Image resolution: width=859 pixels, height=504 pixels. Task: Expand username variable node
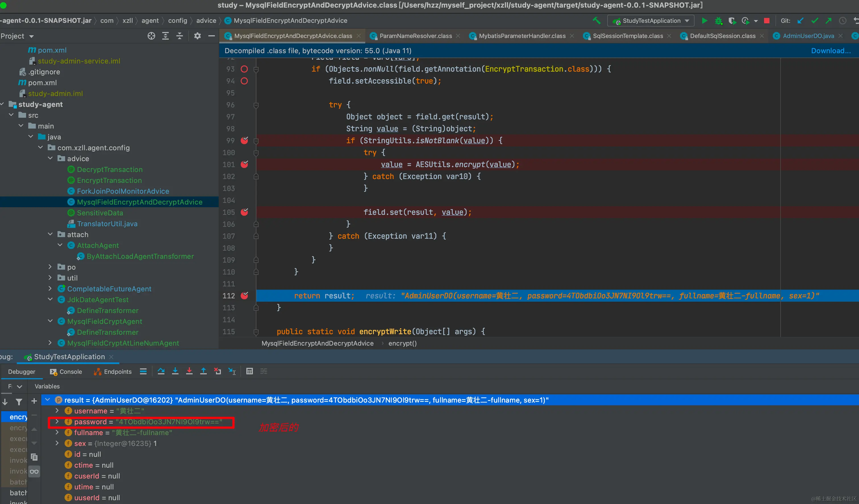click(57, 411)
